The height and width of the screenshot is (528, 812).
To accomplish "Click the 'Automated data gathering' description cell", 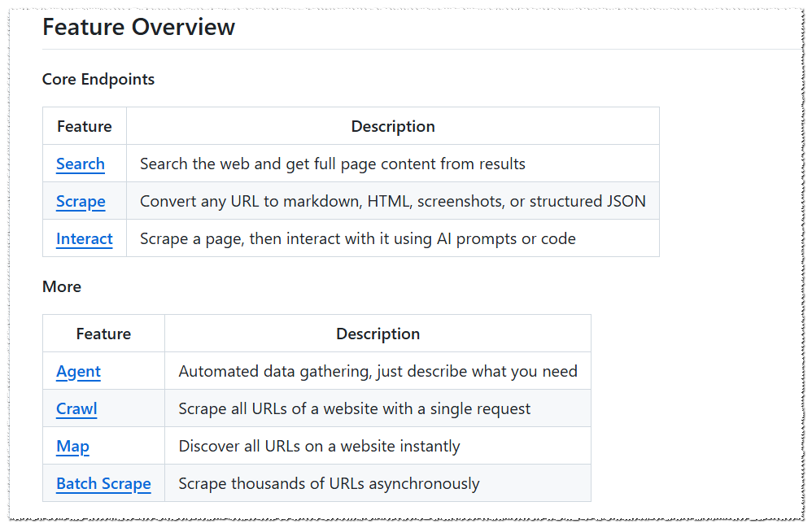I will (378, 371).
